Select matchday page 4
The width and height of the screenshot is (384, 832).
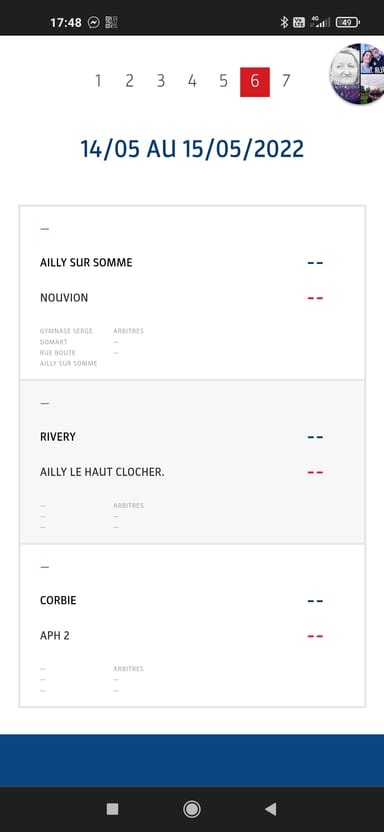point(192,81)
